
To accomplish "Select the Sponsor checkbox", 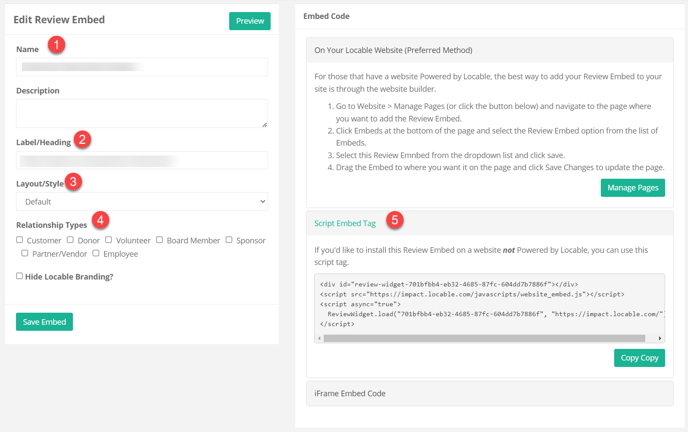I will [229, 239].
